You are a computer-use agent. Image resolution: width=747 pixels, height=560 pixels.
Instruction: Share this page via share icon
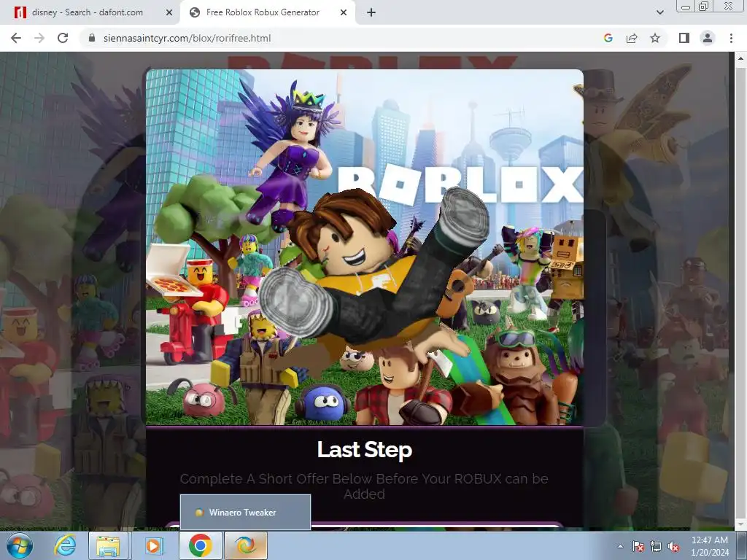pyautogui.click(x=632, y=38)
